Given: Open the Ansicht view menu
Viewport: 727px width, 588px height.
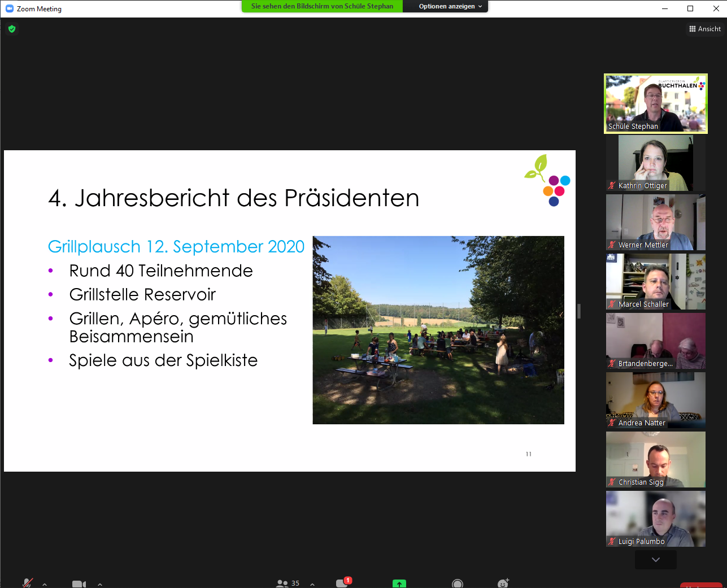Looking at the screenshot, I should 704,29.
